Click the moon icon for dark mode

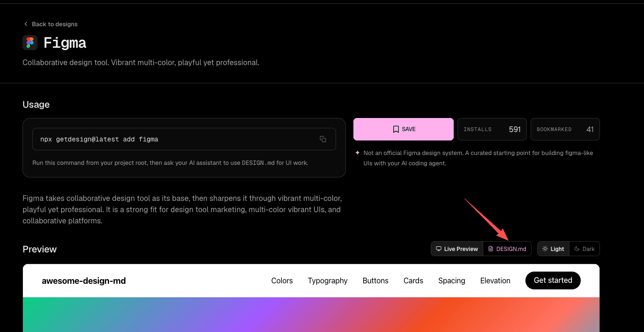click(577, 249)
